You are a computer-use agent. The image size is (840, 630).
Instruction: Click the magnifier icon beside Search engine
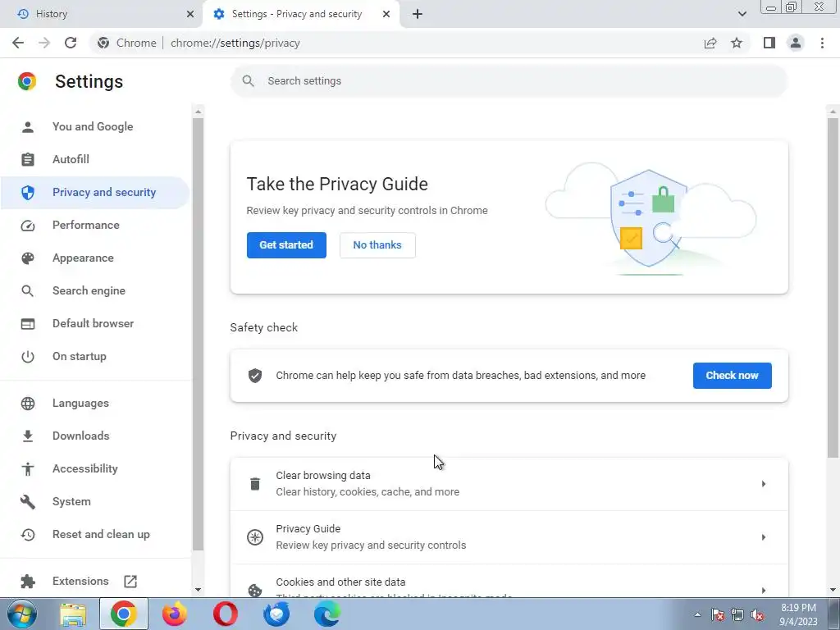[x=27, y=291]
